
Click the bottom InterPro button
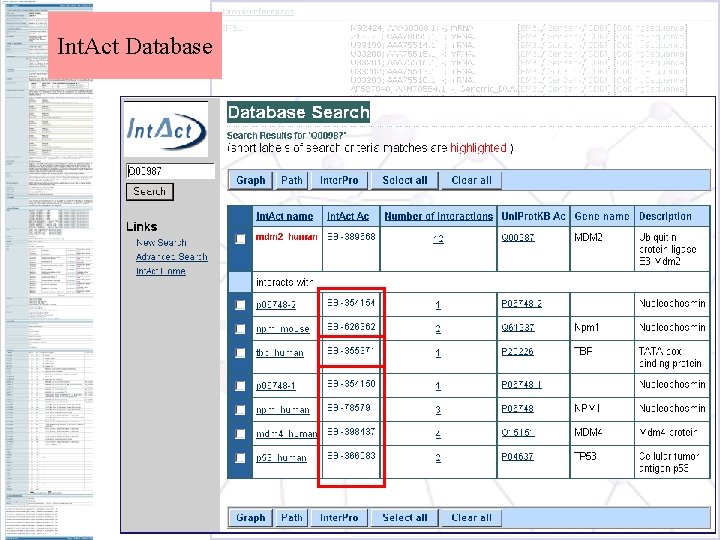[339, 518]
